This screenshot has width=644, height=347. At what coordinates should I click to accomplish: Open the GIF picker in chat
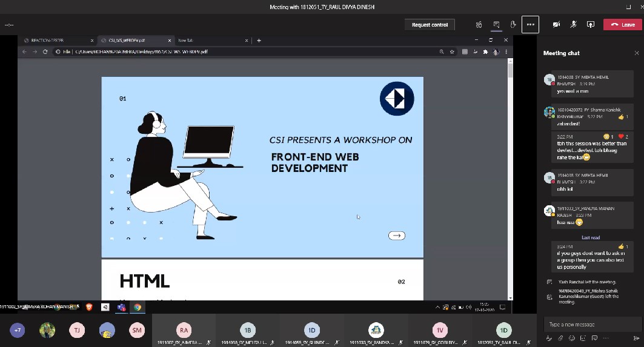(x=582, y=338)
